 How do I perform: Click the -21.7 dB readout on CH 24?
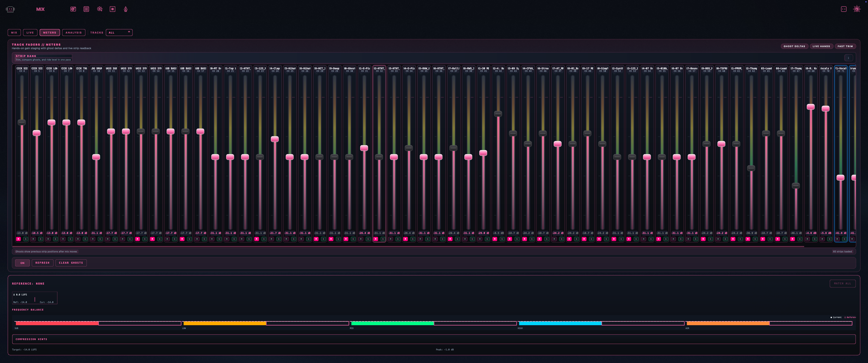(x=275, y=233)
